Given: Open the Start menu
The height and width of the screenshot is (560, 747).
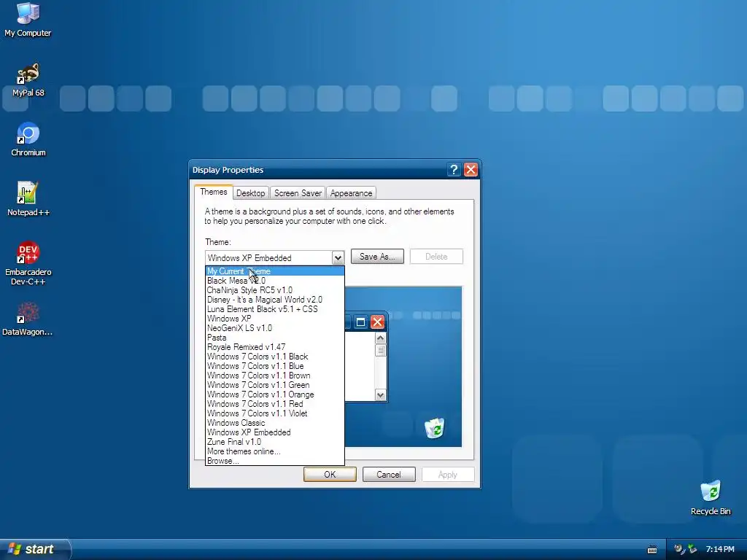Looking at the screenshot, I should tap(34, 549).
